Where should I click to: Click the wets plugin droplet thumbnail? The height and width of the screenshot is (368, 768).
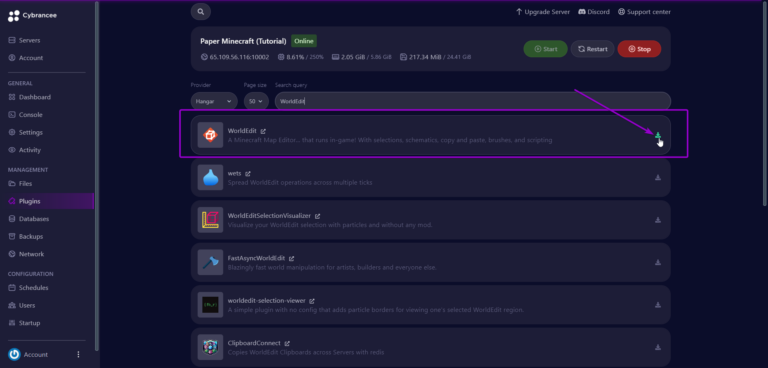point(210,177)
